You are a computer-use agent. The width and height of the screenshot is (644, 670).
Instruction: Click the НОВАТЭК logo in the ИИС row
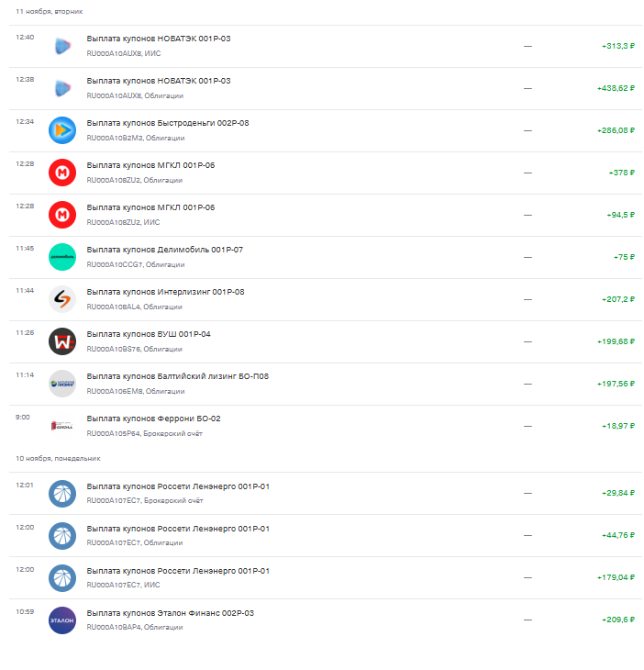[62, 46]
